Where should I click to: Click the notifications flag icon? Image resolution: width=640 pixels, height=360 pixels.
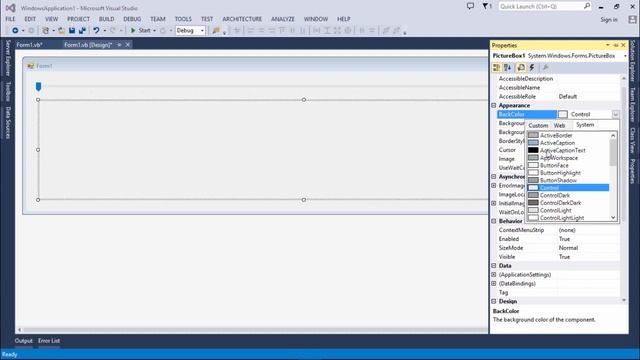pyautogui.click(x=487, y=6)
